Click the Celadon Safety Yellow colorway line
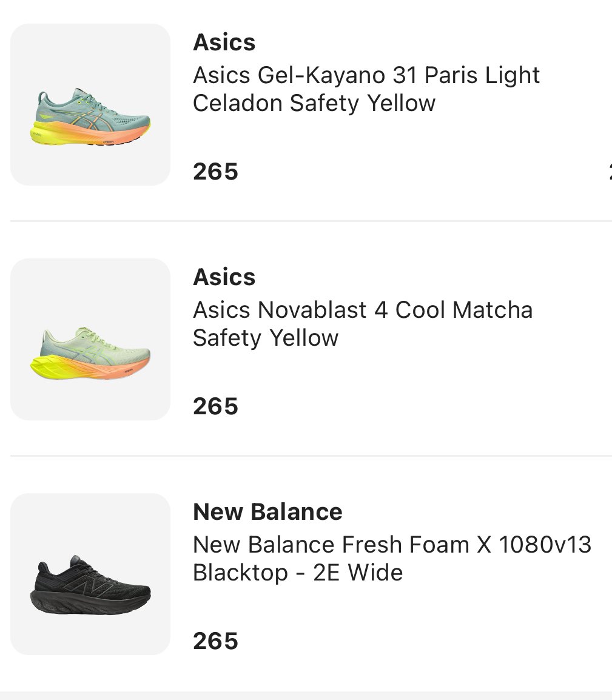The width and height of the screenshot is (612, 700). click(x=314, y=103)
